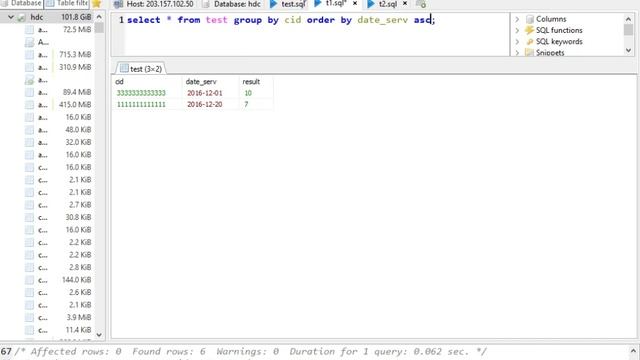Screen dimensions: 640x360
Task: Click the SQL keywords key icon
Action: (530, 42)
